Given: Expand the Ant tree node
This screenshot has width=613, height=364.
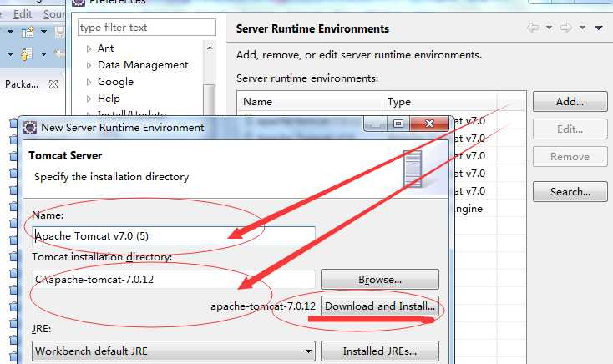Looking at the screenshot, I should [89, 48].
